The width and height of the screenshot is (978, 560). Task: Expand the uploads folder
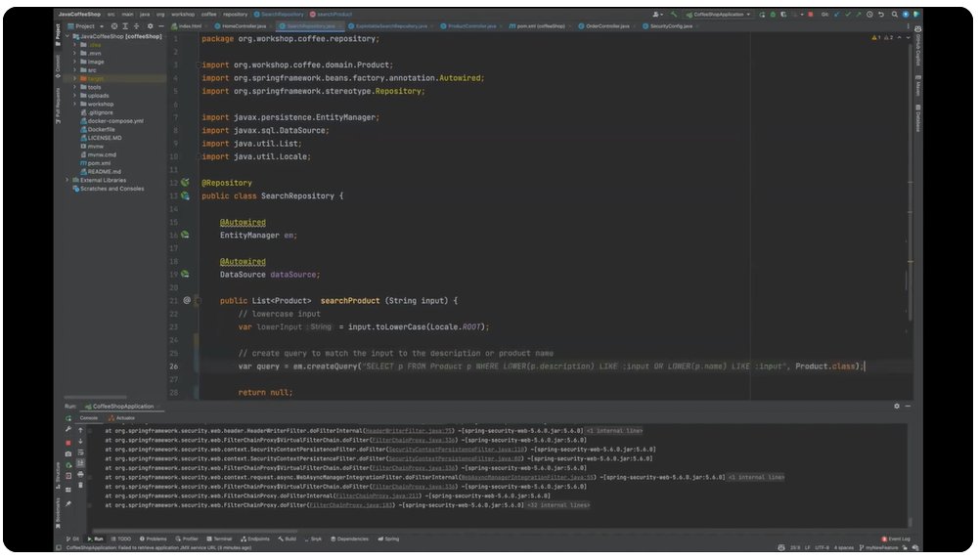[75, 96]
